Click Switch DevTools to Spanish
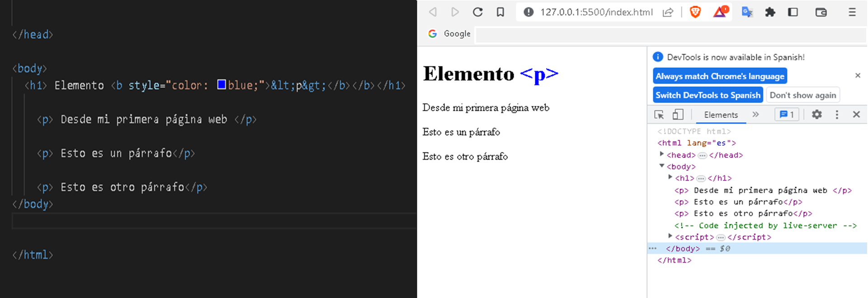This screenshot has height=298, width=868. tap(708, 95)
